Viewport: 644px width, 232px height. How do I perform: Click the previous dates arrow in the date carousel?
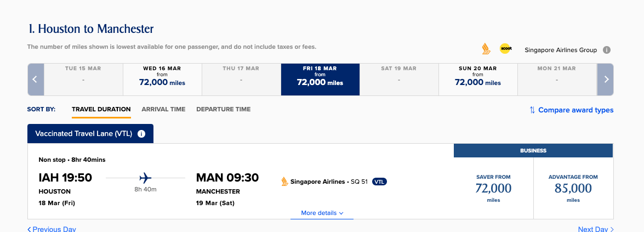[35, 80]
